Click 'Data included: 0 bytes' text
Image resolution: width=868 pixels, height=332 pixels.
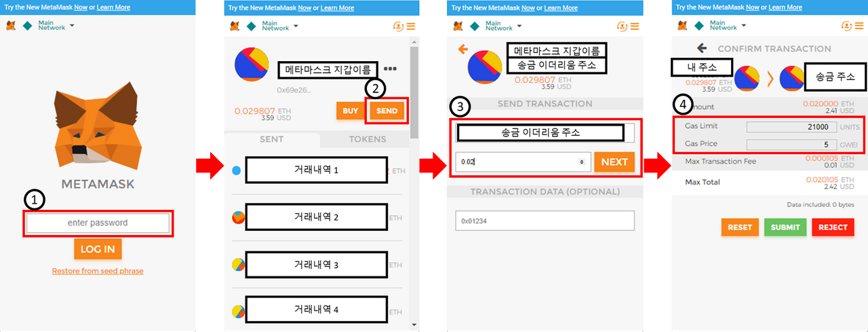(x=822, y=204)
